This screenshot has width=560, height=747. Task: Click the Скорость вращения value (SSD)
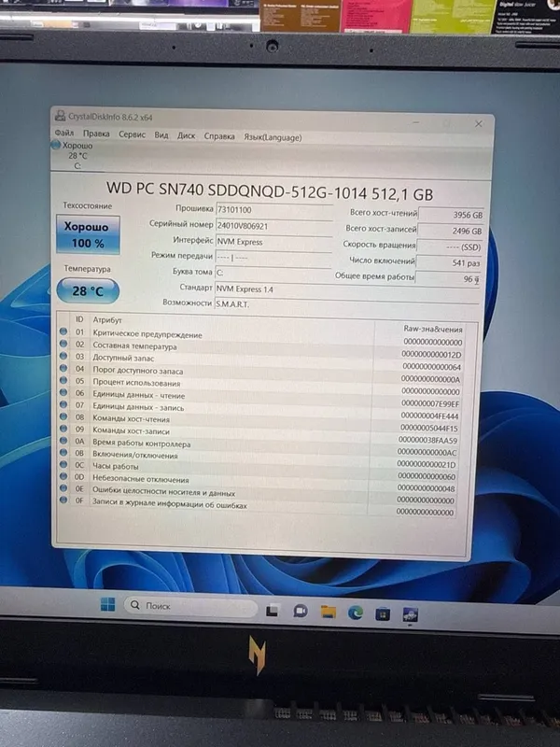[450, 247]
